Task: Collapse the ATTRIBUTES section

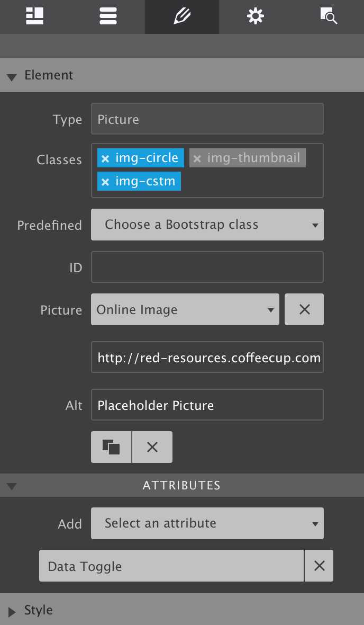Action: [12, 485]
